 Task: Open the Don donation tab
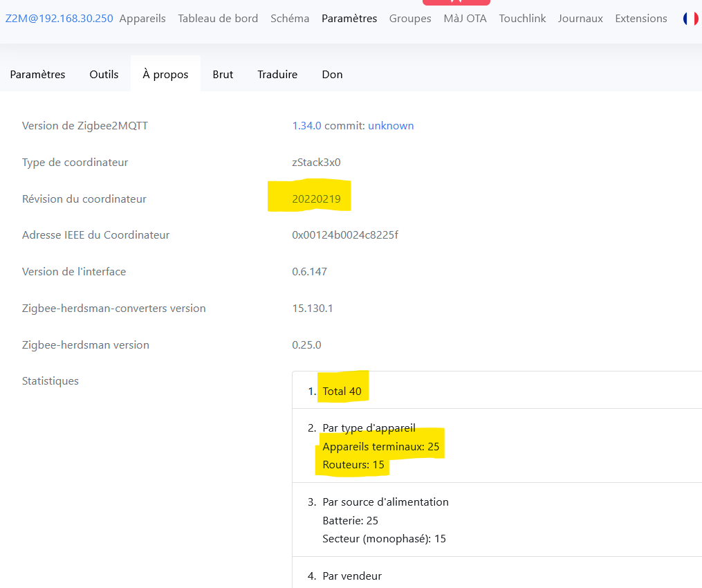[332, 74]
